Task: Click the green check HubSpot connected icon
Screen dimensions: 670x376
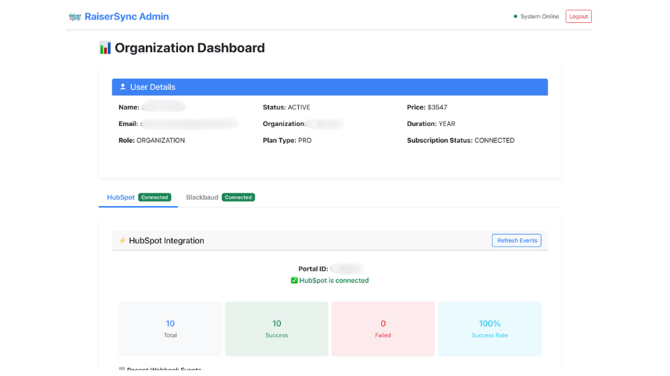Action: point(294,280)
